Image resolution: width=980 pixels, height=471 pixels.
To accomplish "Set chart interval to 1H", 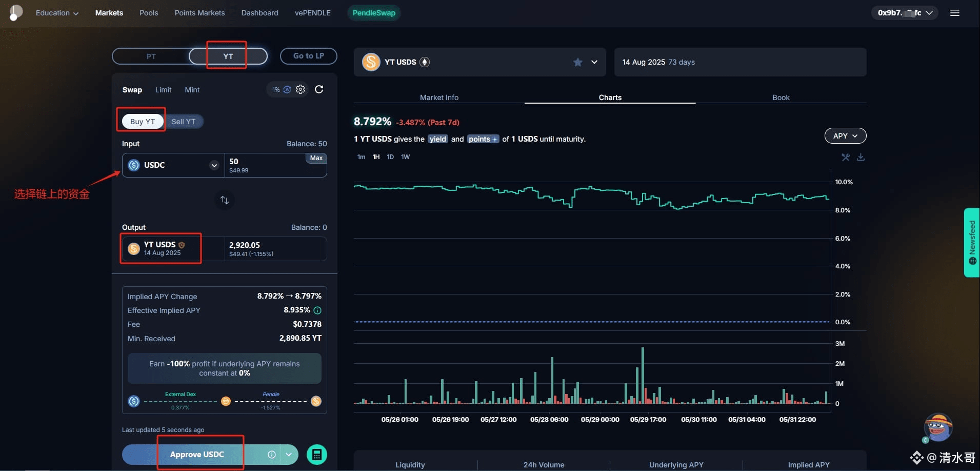I will (376, 157).
